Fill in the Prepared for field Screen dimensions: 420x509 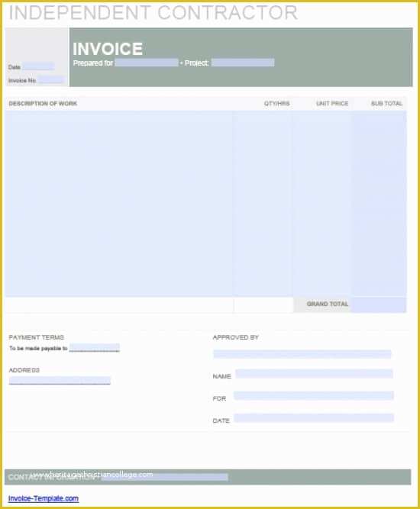147,63
